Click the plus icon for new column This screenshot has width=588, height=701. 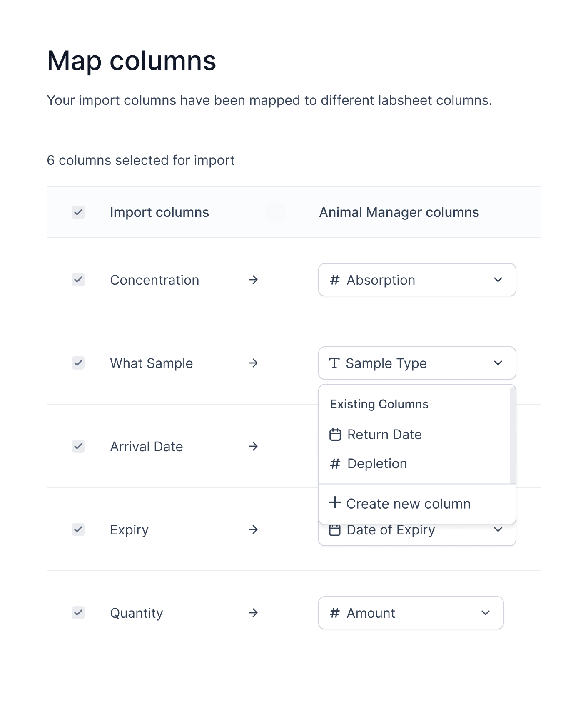tap(335, 502)
